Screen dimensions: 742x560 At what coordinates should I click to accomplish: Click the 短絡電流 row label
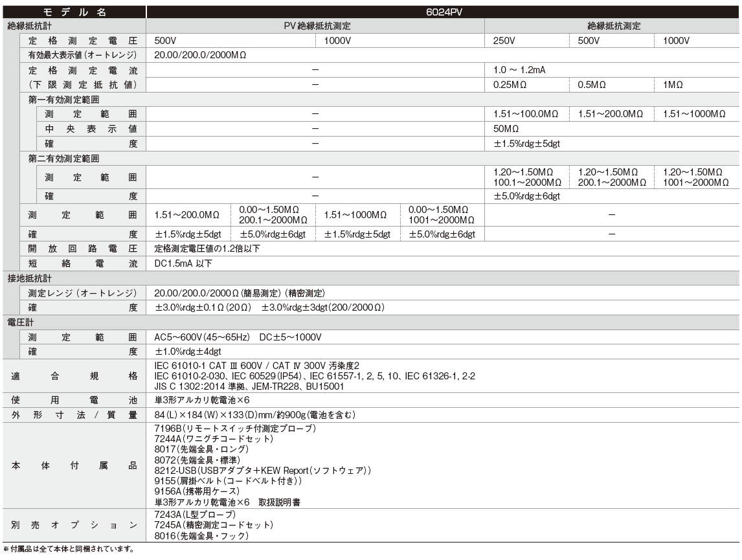(x=83, y=263)
